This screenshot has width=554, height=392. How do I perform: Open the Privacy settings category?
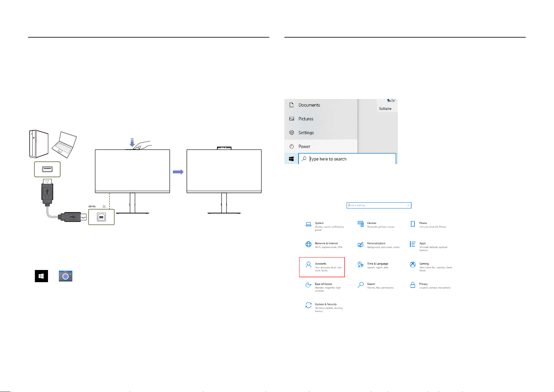coord(430,285)
